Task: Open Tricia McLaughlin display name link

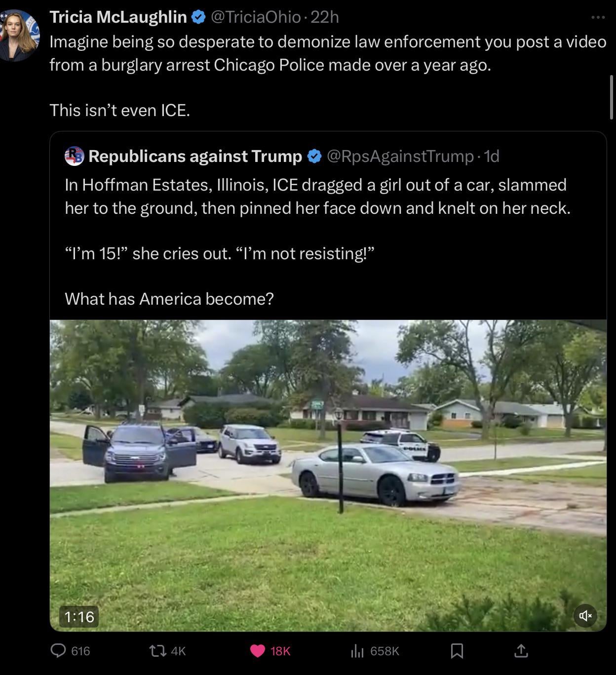Action: [118, 17]
